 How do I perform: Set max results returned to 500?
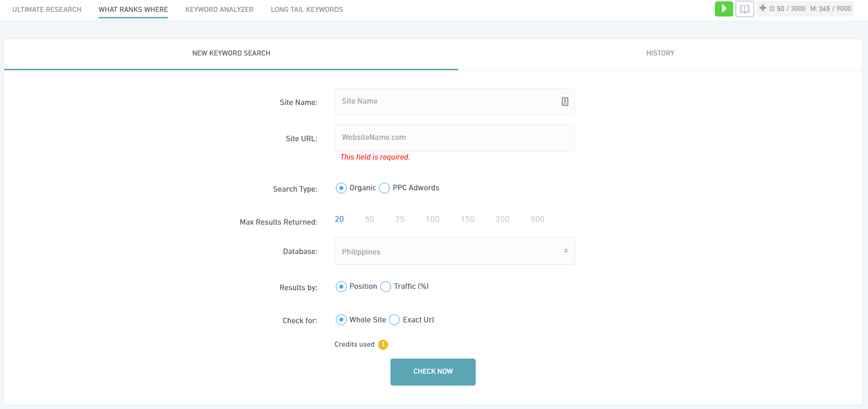point(537,219)
